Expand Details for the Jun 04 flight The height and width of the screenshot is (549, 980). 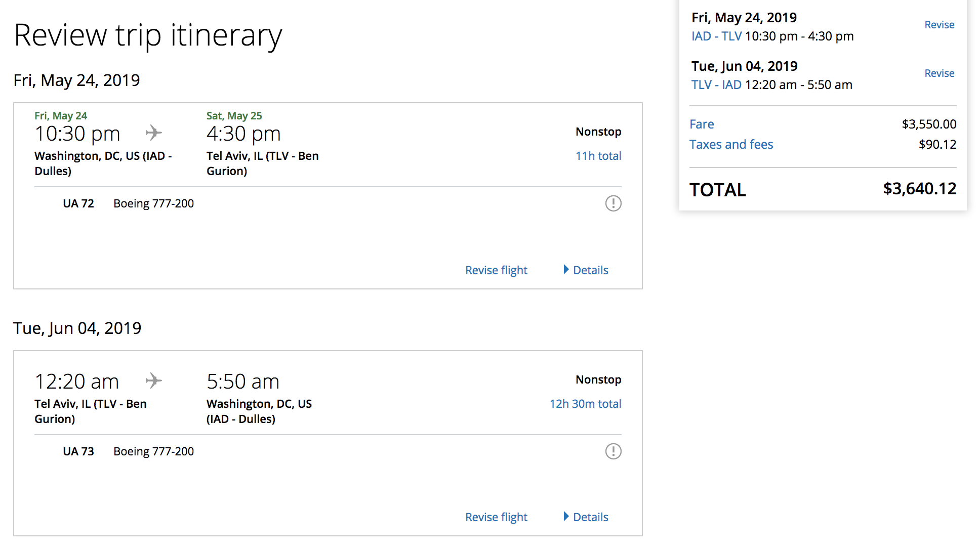tap(586, 517)
